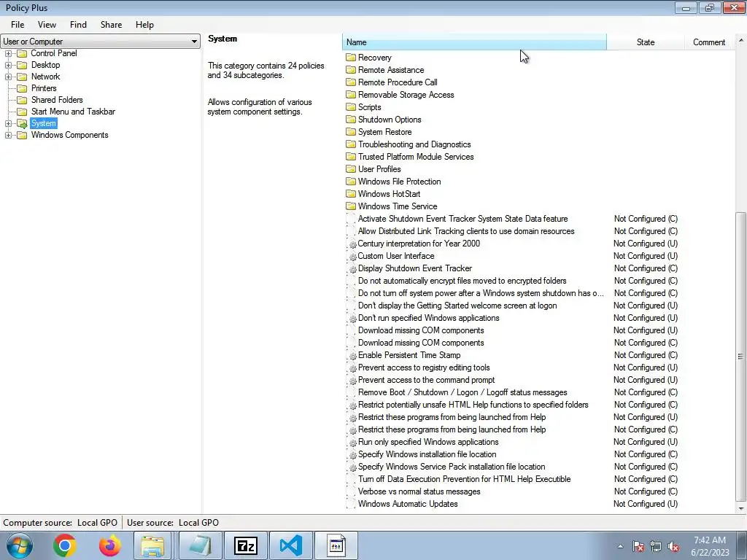Screen dimensions: 747x560
Task: Open 'Windows File Protection' subcategory
Action: 399,182
